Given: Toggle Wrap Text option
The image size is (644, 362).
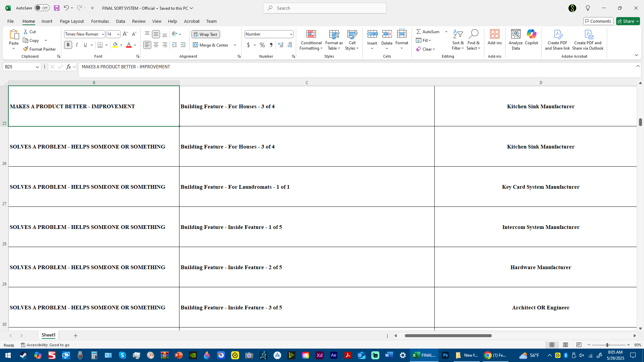Looking at the screenshot, I should [x=206, y=34].
